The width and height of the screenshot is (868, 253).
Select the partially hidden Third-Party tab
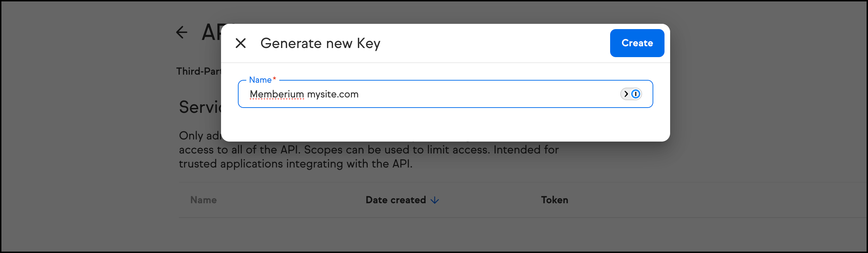199,71
